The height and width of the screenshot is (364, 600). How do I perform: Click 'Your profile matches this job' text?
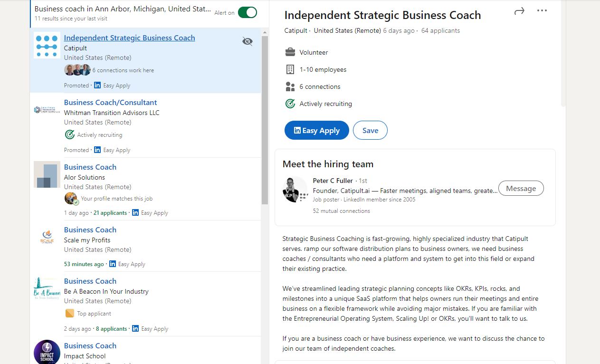[117, 199]
